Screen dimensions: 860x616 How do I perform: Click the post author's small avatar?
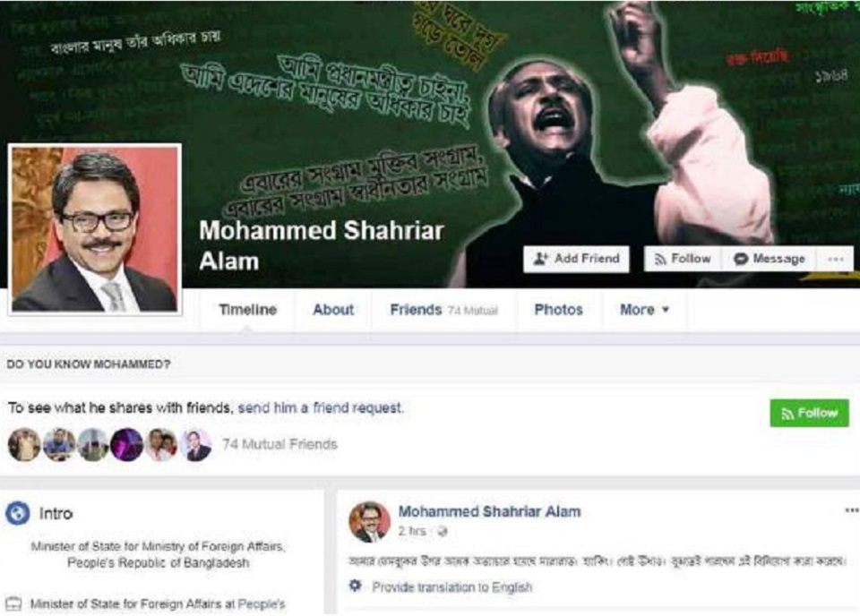pos(369,522)
